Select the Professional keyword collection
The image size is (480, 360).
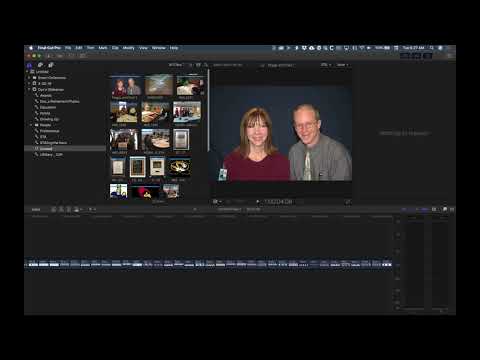(x=49, y=131)
